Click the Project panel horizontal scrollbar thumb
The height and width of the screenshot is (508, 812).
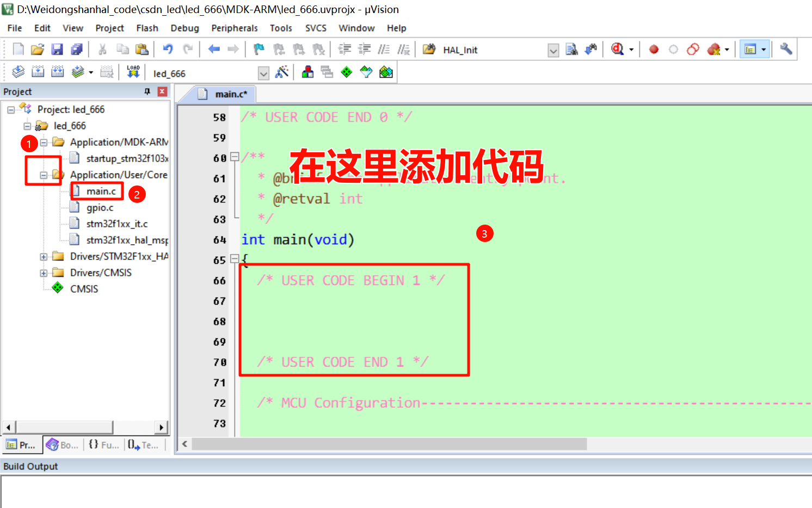click(64, 427)
